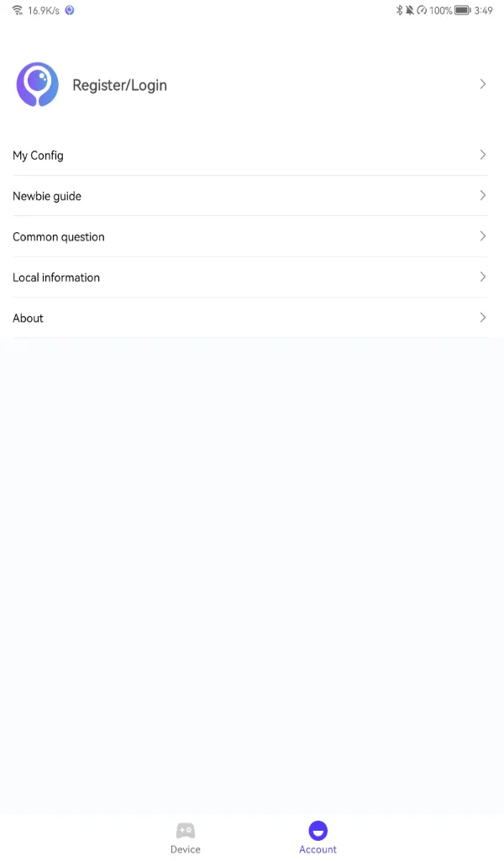Expand the Newbie guide row arrow

pos(482,195)
